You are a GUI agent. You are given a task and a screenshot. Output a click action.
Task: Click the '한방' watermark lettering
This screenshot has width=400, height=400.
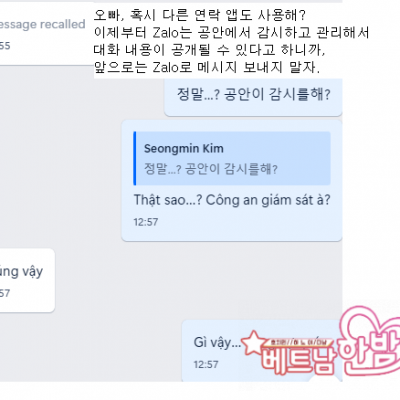point(370,353)
